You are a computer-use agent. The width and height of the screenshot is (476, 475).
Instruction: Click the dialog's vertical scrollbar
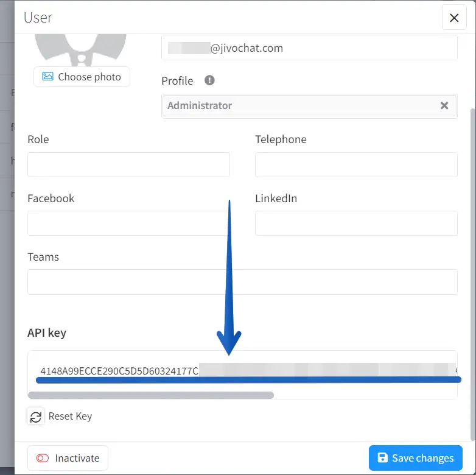(x=473, y=274)
